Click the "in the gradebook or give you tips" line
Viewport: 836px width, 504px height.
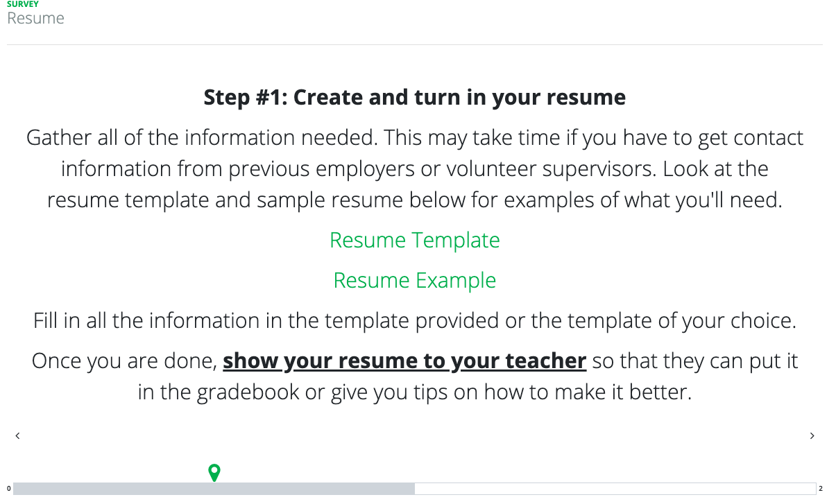(x=414, y=392)
